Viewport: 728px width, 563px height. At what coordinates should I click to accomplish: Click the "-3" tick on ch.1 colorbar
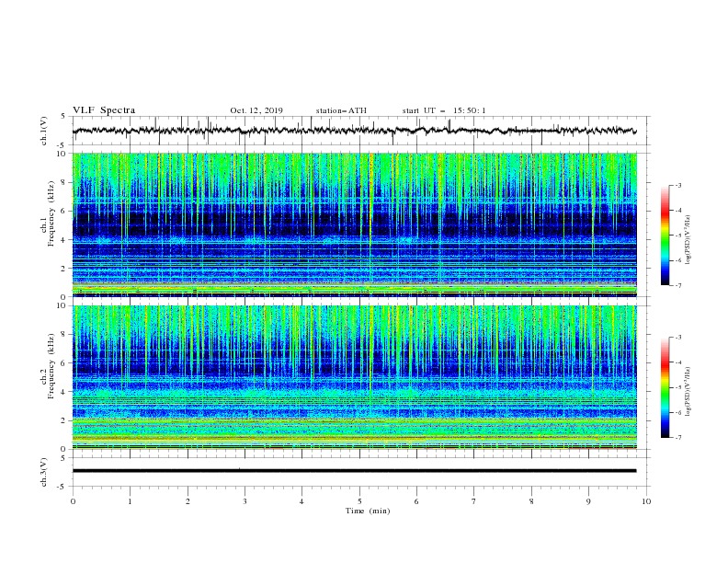point(677,185)
